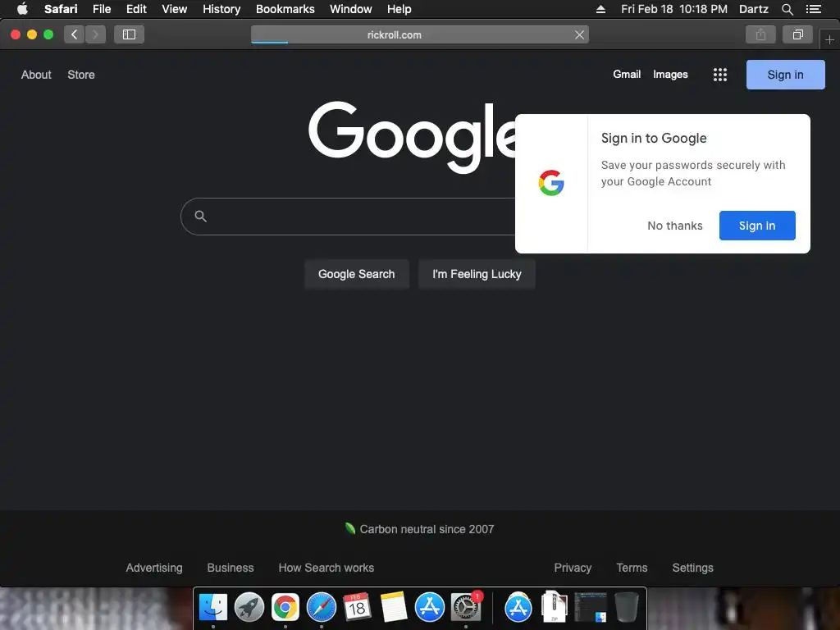
Task: Toggle the Safari sidebar button
Action: [129, 34]
